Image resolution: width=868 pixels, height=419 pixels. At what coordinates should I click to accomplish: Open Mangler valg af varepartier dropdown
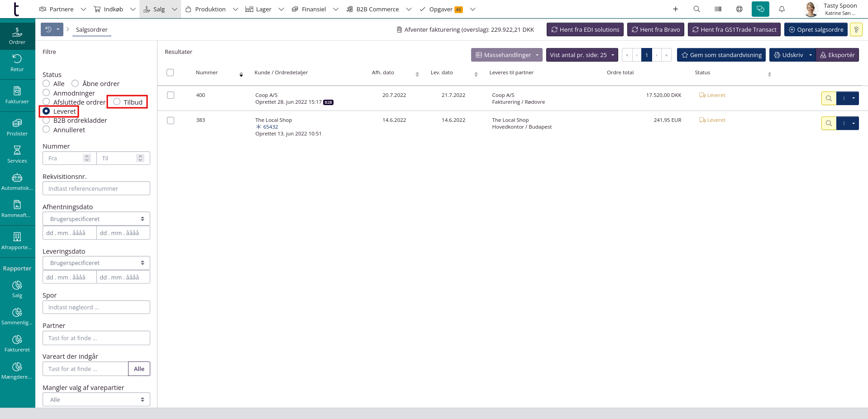pyautogui.click(x=96, y=400)
